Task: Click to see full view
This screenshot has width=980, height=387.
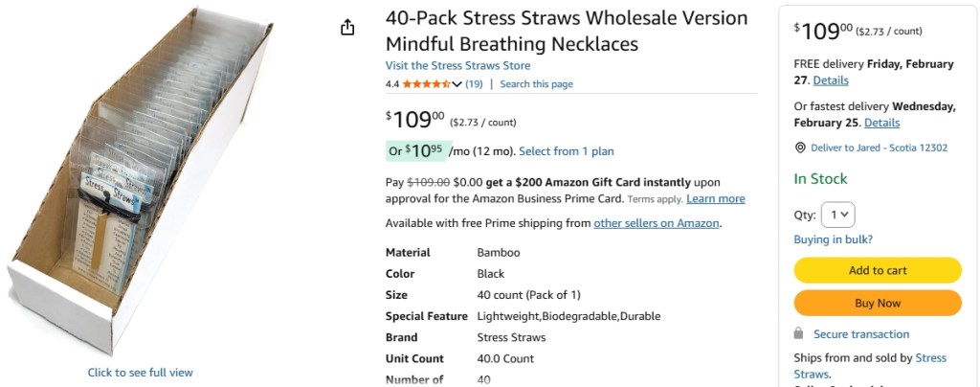Action: (141, 373)
